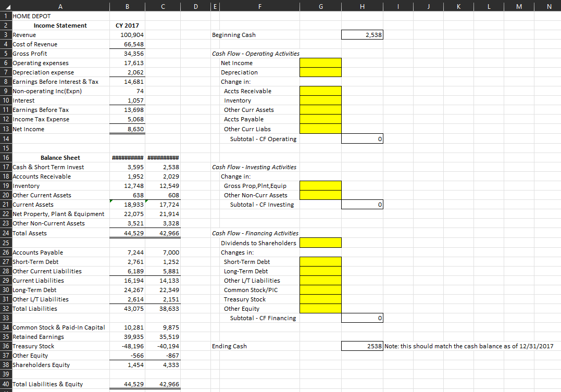Select Net Income value 8,630
The image size is (561, 392).
tap(128, 129)
